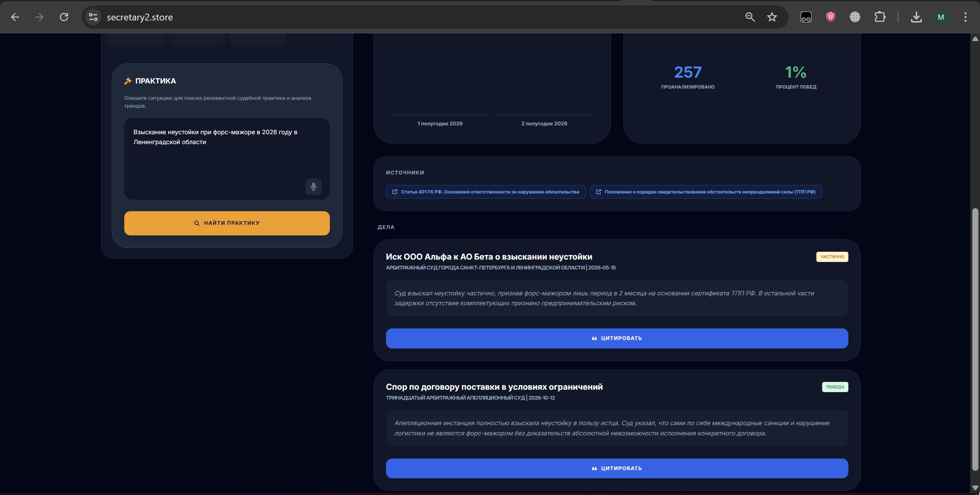Image resolution: width=980 pixels, height=495 pixels.
Task: Bookmark this page with the star icon
Action: point(772,17)
